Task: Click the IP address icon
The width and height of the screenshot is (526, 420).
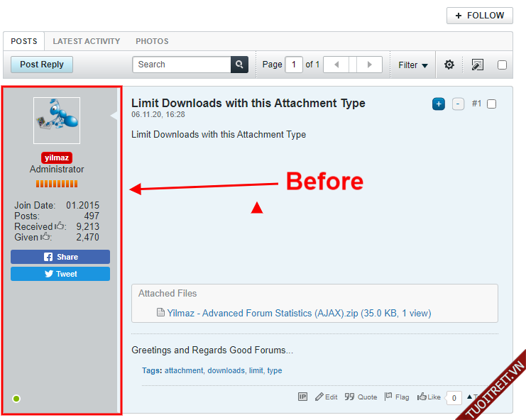Action: [x=303, y=397]
